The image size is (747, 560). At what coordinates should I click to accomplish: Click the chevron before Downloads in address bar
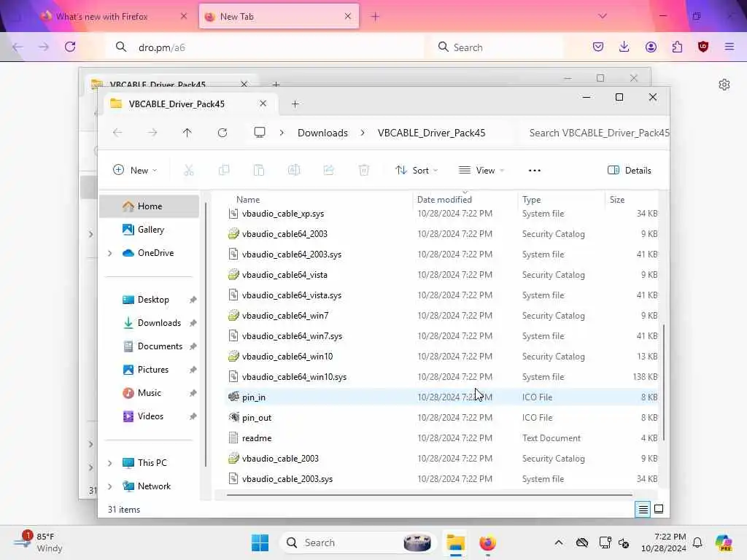point(282,133)
